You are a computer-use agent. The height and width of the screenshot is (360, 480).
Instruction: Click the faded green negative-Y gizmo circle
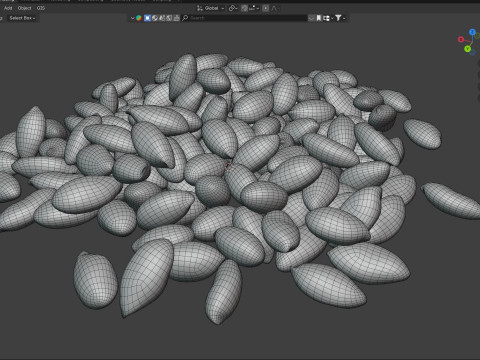tap(478, 36)
